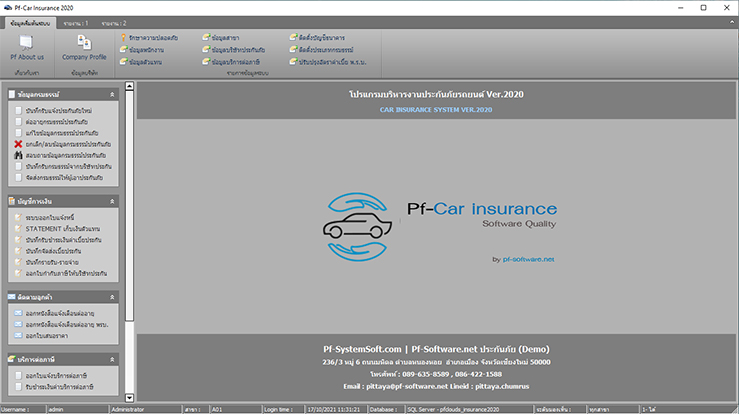The height and width of the screenshot is (414, 739).
Task: Click 'CAR INSURANCE SYSTEM VER.2020' subtitle
Action: click(436, 109)
